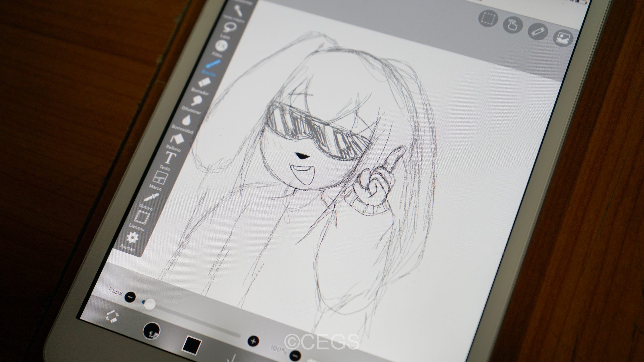644x362 pixels.
Task: Click the brush thickness slider handle
Action: coord(150,304)
